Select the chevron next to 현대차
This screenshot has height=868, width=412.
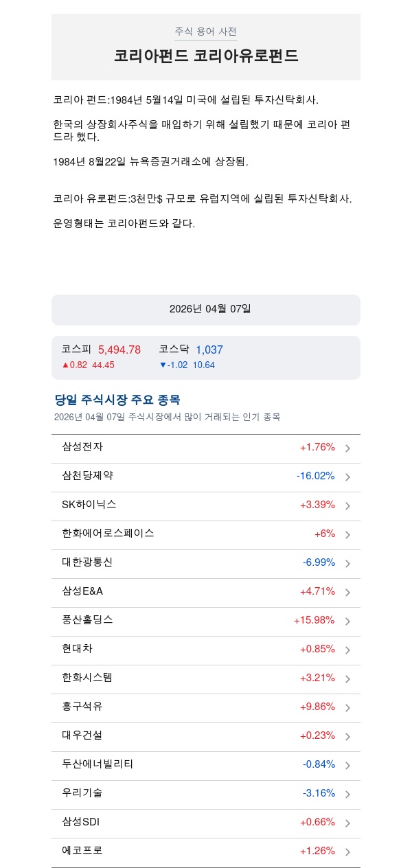(347, 650)
